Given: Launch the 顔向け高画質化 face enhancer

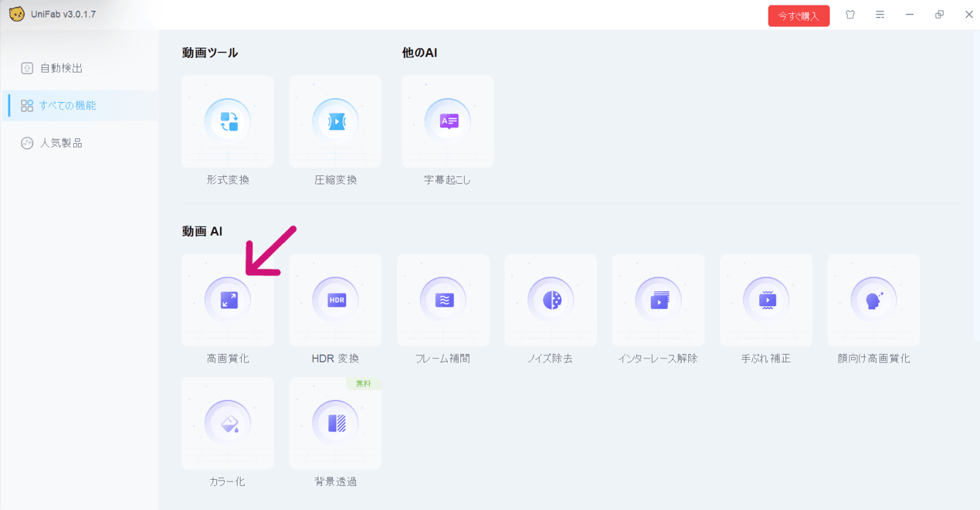Looking at the screenshot, I should click(873, 300).
